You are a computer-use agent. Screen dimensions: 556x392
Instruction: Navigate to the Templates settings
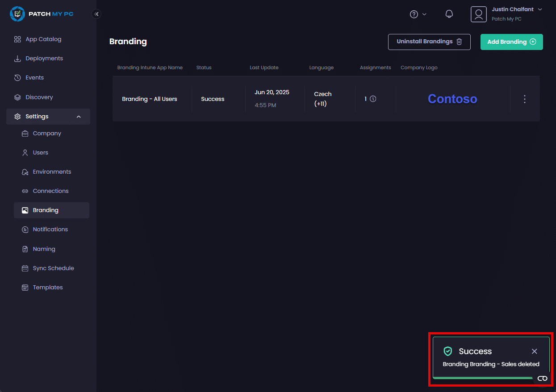click(x=48, y=288)
